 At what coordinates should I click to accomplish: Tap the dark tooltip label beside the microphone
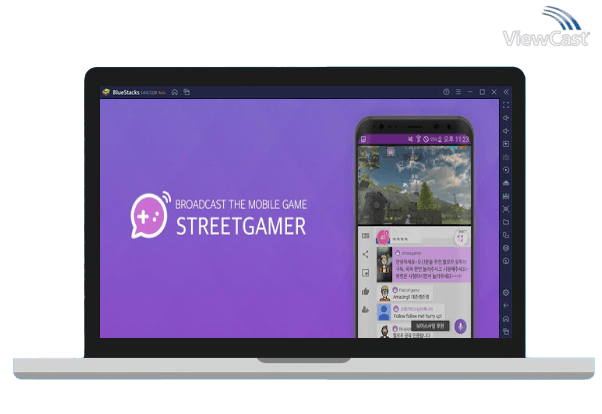click(x=430, y=326)
